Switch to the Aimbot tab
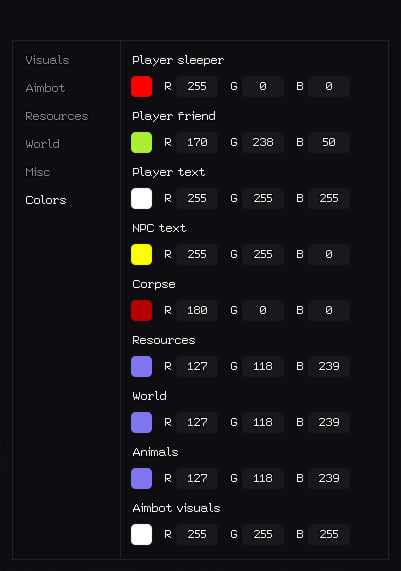Screen dimensions: 401x571 tap(45, 88)
